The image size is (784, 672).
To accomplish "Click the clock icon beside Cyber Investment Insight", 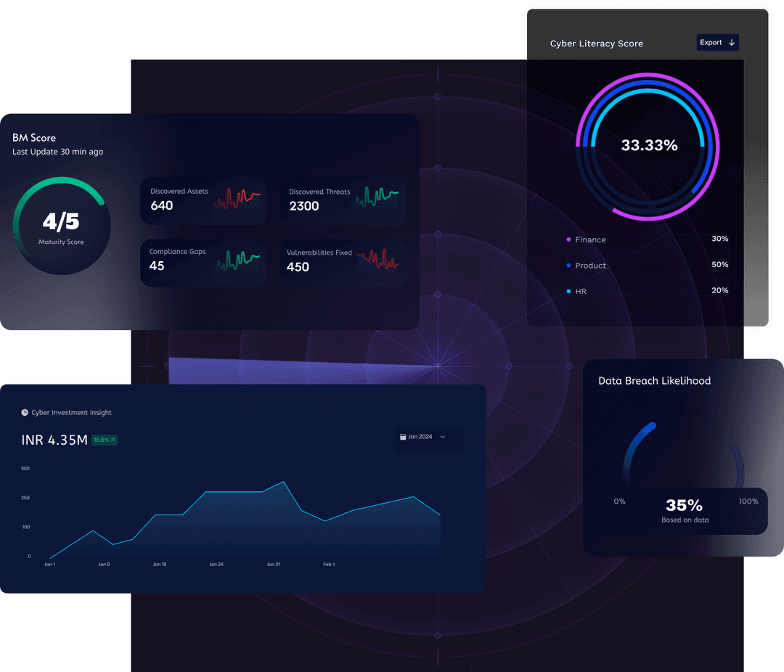I will 23,412.
